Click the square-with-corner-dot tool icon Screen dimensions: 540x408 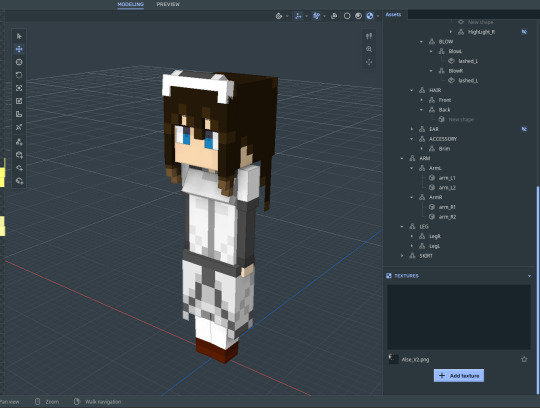[x=19, y=101]
